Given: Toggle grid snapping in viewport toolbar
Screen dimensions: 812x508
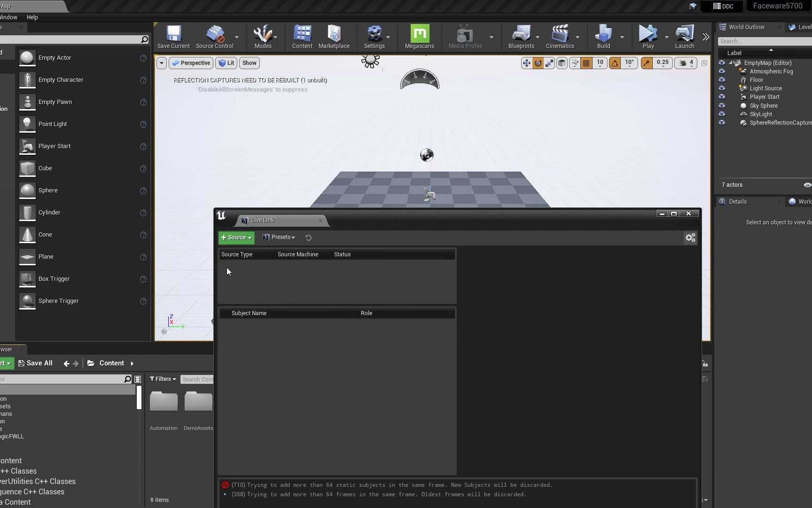Looking at the screenshot, I should point(586,63).
